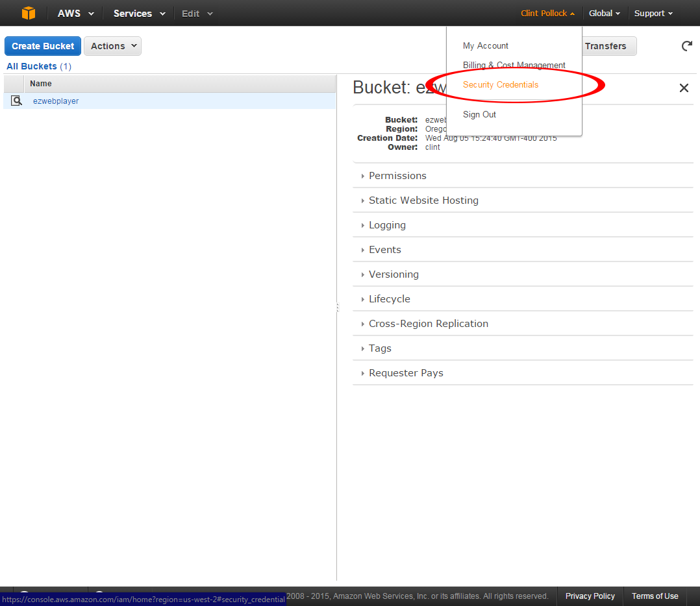The width and height of the screenshot is (700, 606).
Task: Click the 'Owner:' label in bucket details
Action: point(402,147)
